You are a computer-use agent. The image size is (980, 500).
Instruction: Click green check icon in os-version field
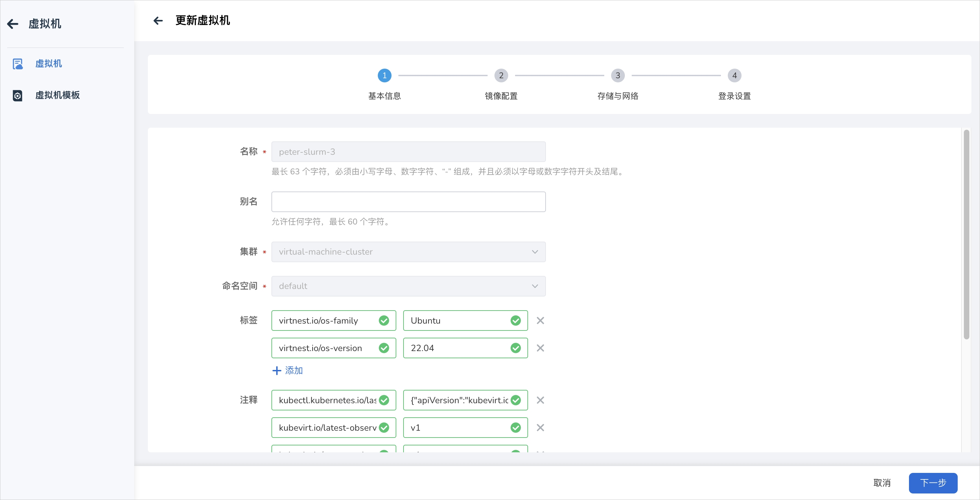(384, 348)
